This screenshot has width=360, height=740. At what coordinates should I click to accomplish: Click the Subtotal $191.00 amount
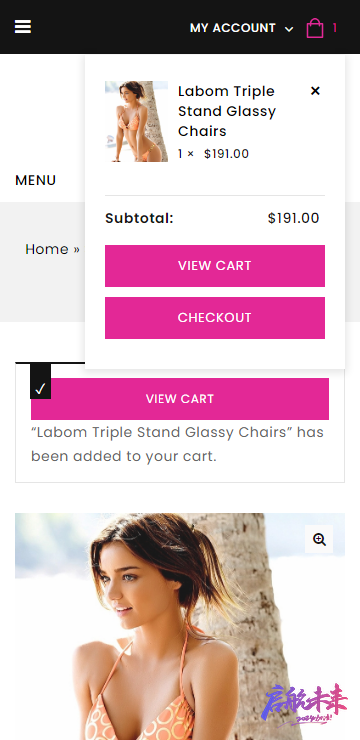(293, 218)
